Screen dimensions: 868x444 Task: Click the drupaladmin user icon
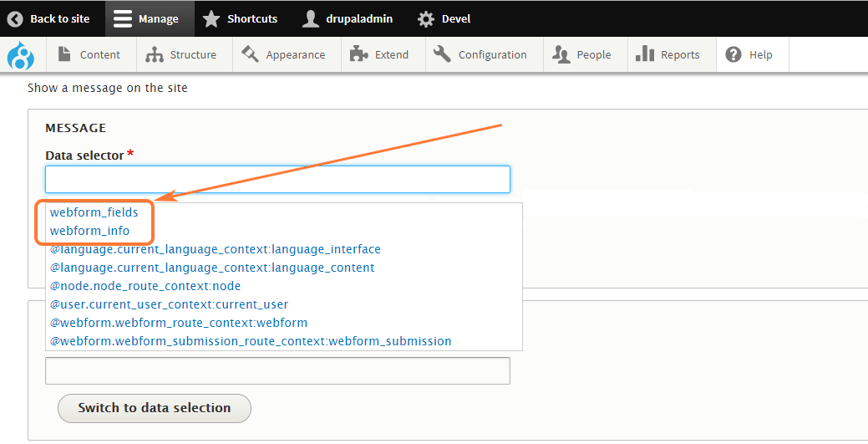pyautogui.click(x=311, y=18)
